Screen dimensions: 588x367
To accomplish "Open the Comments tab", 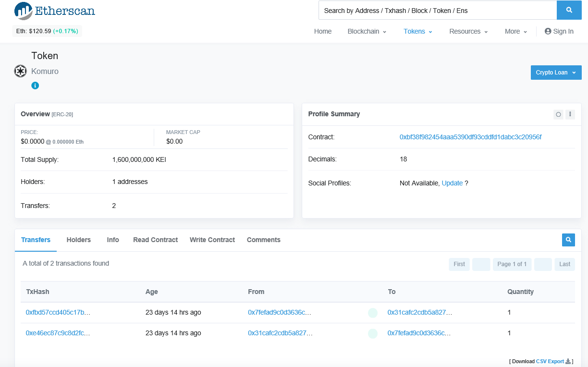I will 263,240.
